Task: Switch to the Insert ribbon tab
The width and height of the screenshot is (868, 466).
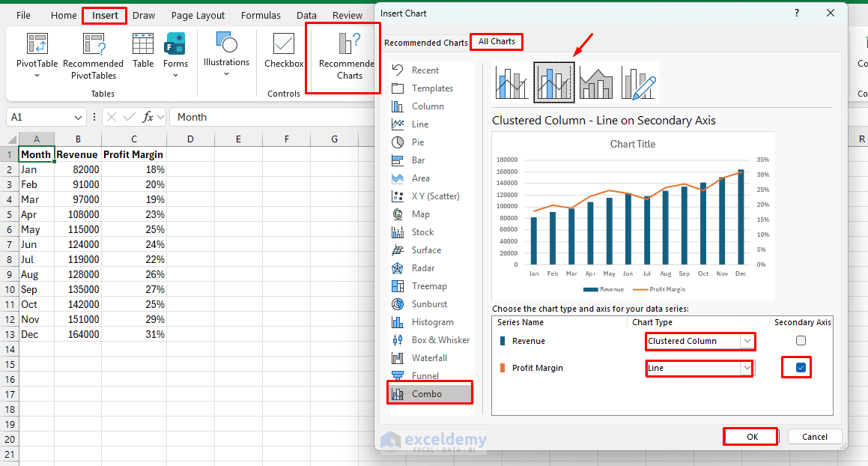Action: pos(105,16)
